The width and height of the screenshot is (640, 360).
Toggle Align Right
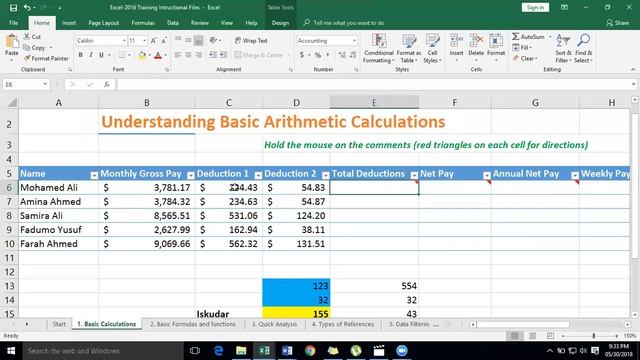(198, 55)
